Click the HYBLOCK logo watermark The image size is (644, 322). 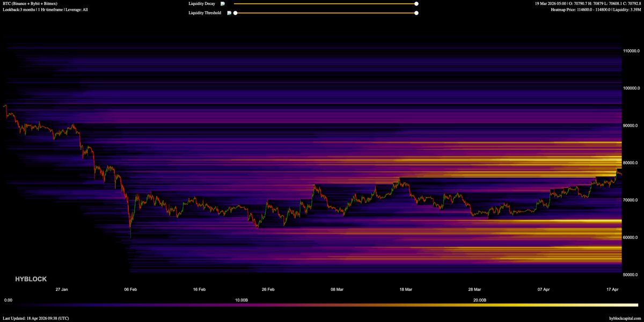[x=31, y=279]
